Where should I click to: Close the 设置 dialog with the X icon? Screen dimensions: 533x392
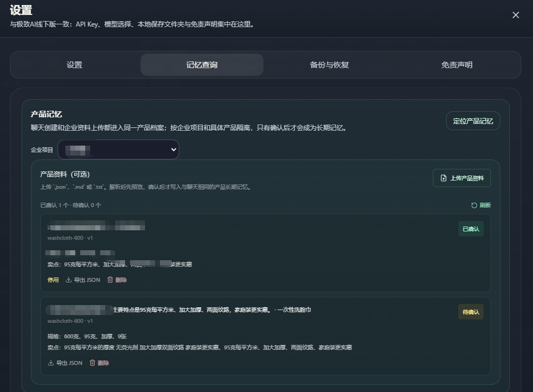[515, 15]
